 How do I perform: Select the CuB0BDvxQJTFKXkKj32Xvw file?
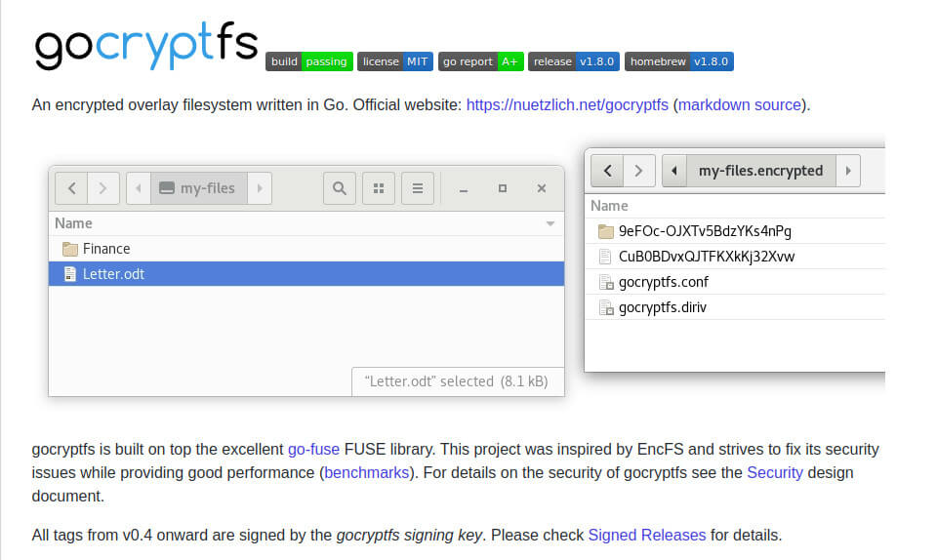coord(735,257)
